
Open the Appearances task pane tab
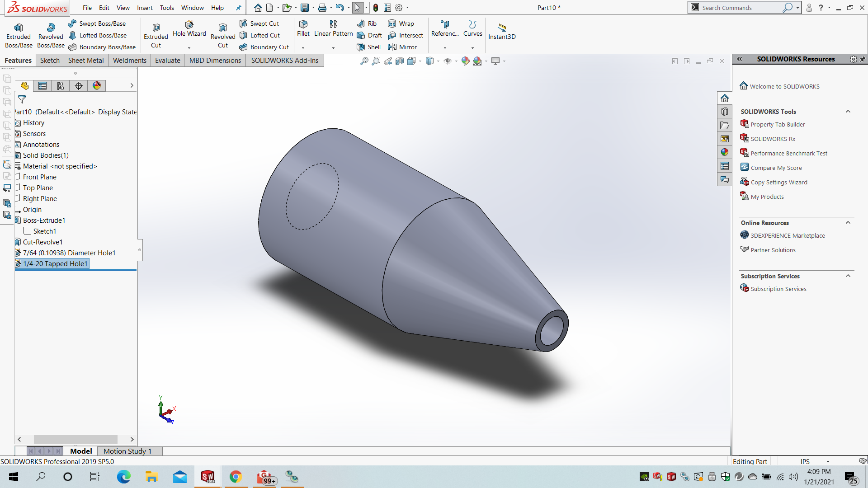pyautogui.click(x=725, y=152)
